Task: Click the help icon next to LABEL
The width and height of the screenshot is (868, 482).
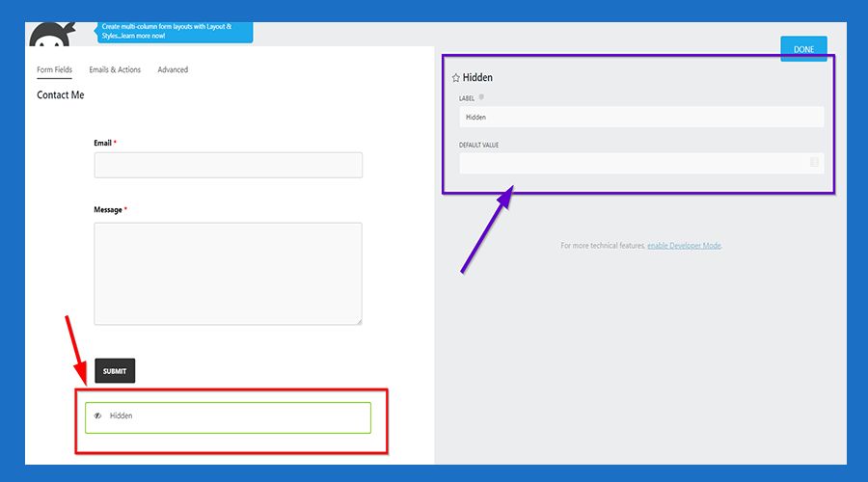Action: (x=482, y=97)
